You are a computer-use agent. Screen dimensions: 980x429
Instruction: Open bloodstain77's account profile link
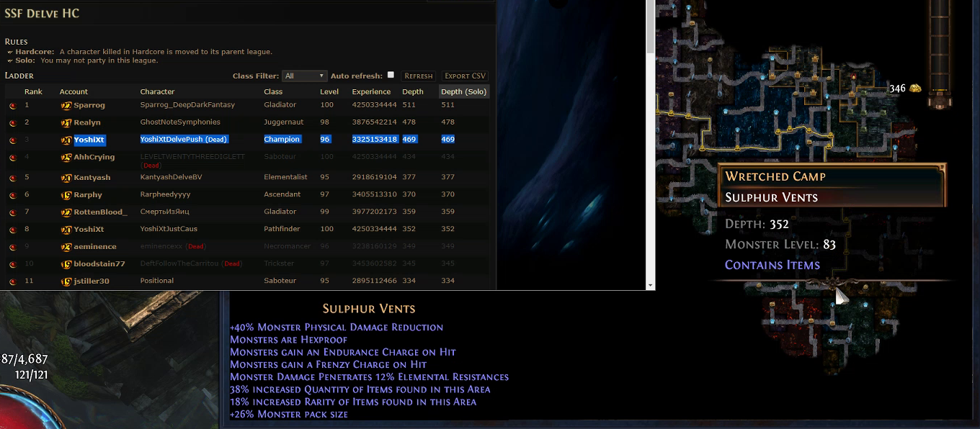click(x=99, y=263)
